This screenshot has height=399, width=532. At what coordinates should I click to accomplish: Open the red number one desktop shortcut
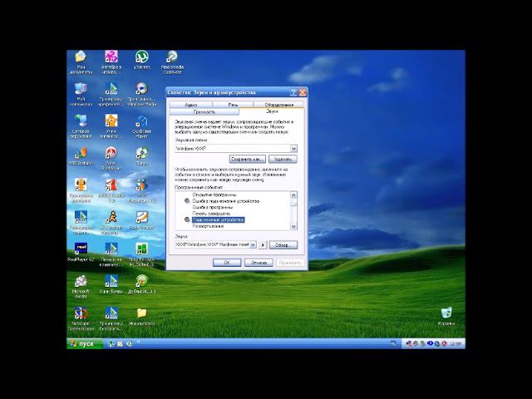(111, 190)
